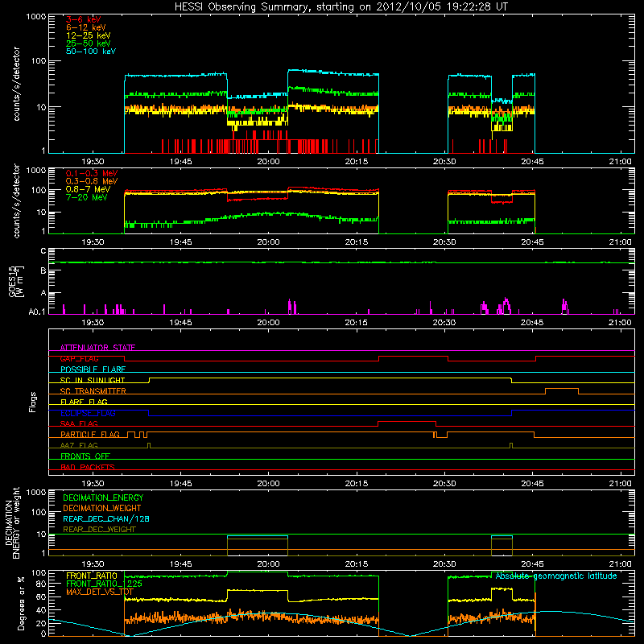Click the 21:00 time label under keV panel
Viewport: 644px width, 644px height.
click(x=620, y=162)
